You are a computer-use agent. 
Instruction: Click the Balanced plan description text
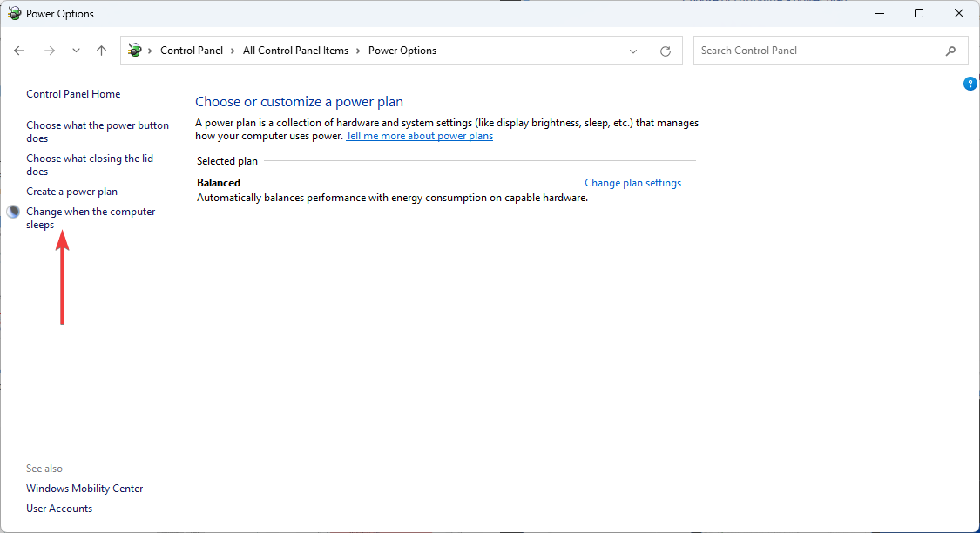tap(393, 198)
